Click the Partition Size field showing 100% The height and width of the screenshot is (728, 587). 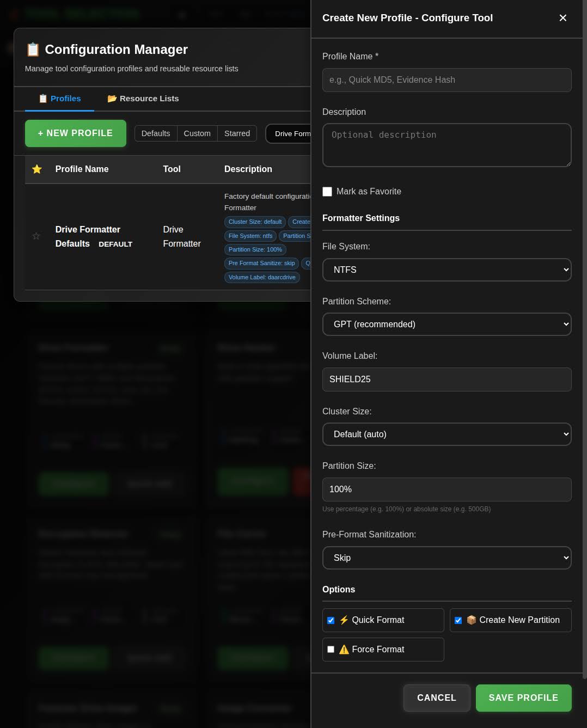[447, 490]
